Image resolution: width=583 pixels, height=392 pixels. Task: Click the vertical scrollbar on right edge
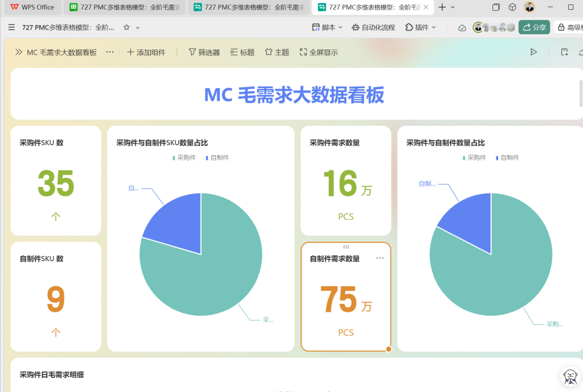581,93
